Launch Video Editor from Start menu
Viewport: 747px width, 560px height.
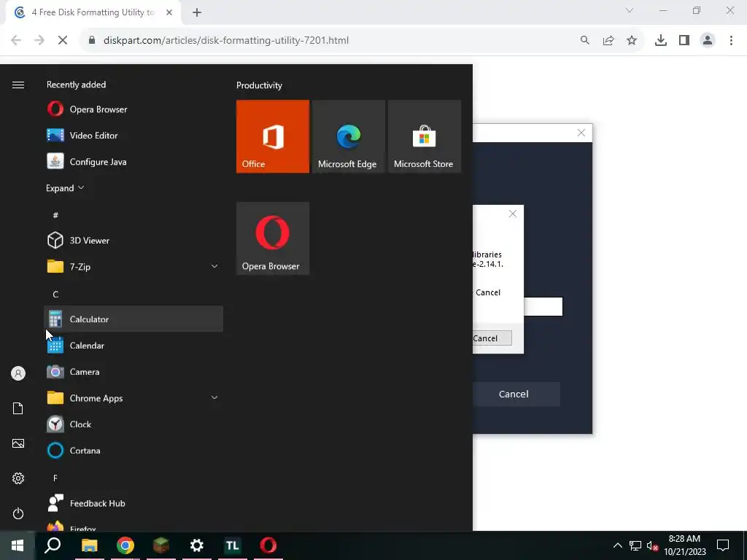133,135
